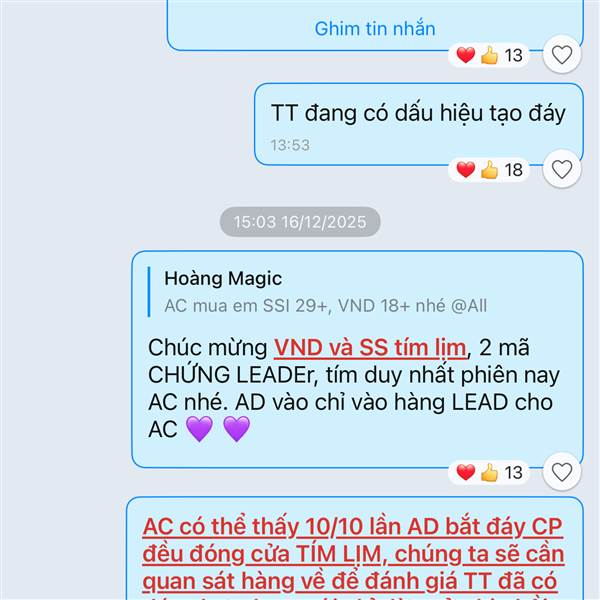Tap heart react button on the 'Chúc mừng' message
Screen dimensions: 600x600
[562, 472]
